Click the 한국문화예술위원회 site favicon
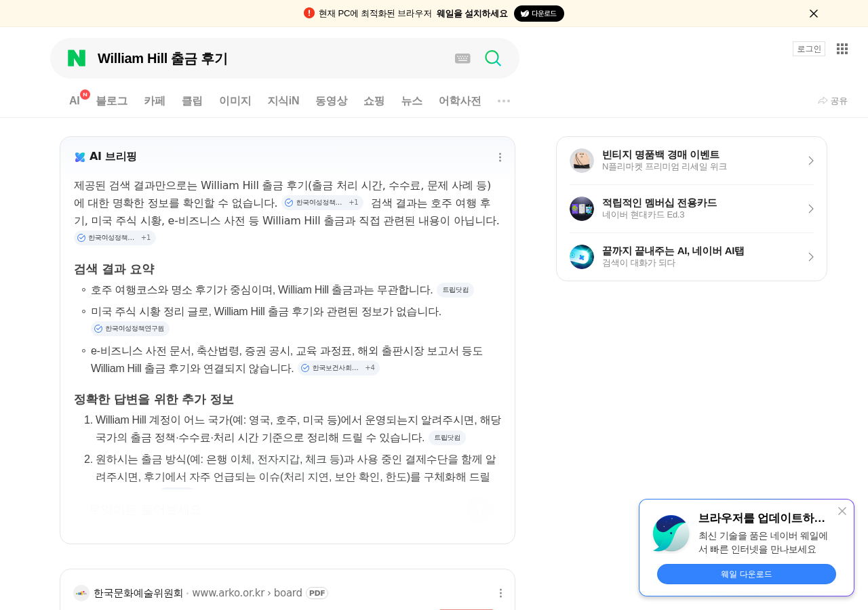The image size is (868, 610). pos(81,593)
